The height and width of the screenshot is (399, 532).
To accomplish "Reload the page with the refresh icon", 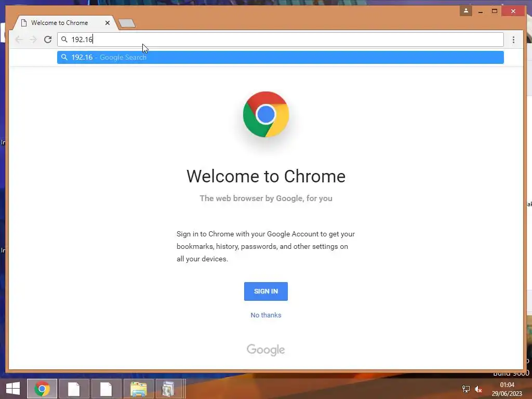I will tap(48, 39).
